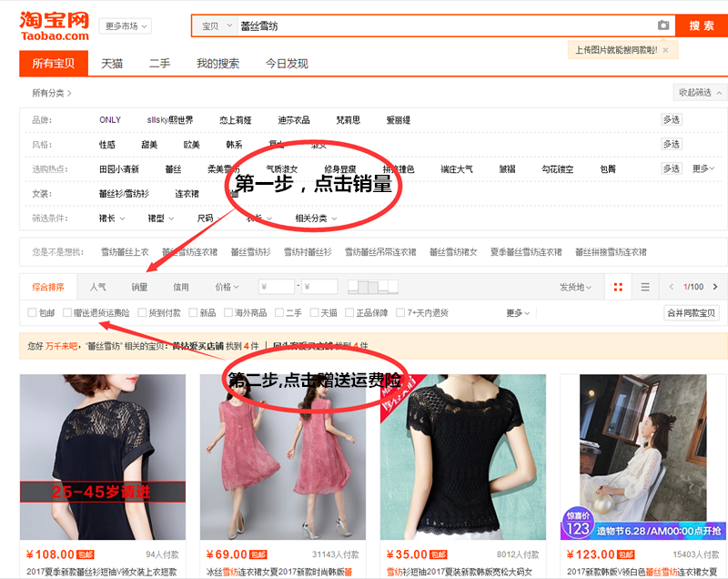This screenshot has height=579, width=728.
Task: Toggle the 天猫 filter checkbox
Action: pyautogui.click(x=315, y=313)
